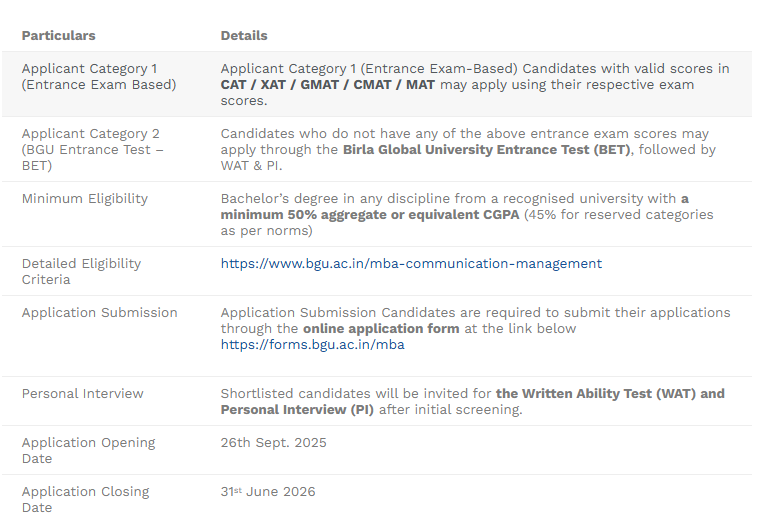
Task: Click the Details column header
Action: (x=244, y=36)
